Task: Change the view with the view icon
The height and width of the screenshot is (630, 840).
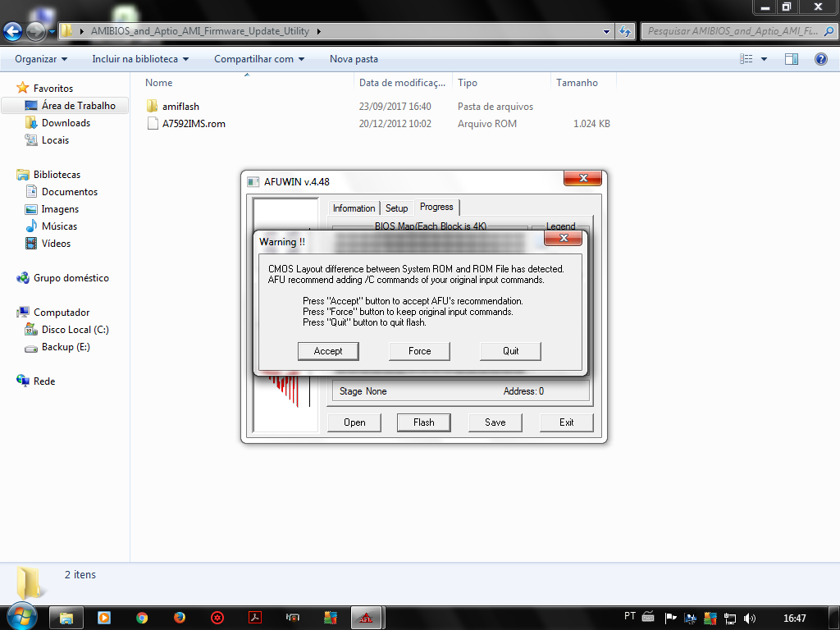Action: click(746, 59)
